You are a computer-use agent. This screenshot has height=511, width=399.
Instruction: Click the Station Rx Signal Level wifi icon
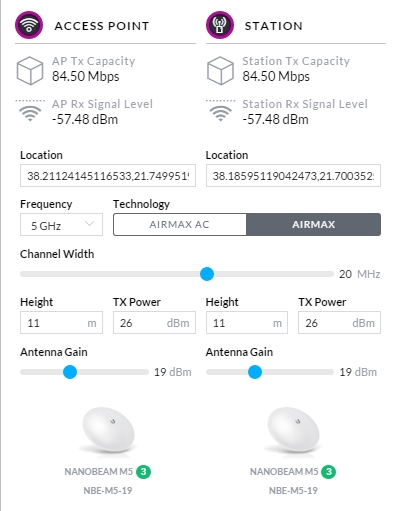click(220, 111)
